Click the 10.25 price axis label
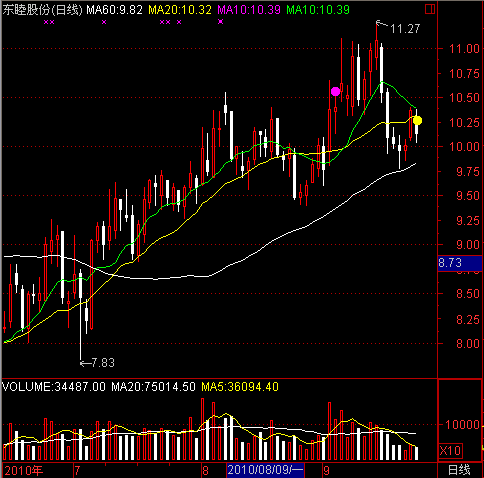Image resolution: width=484 pixels, height=478 pixels. point(464,123)
